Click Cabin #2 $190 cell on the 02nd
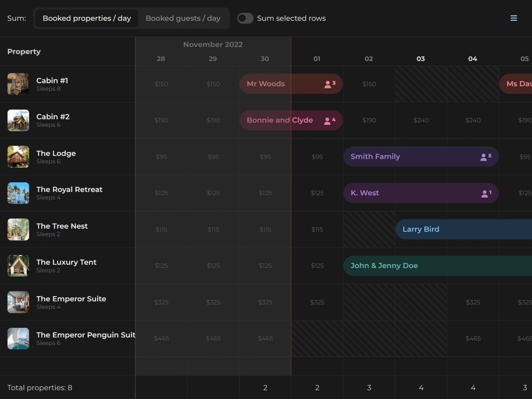This screenshot has width=532, height=399. (369, 120)
